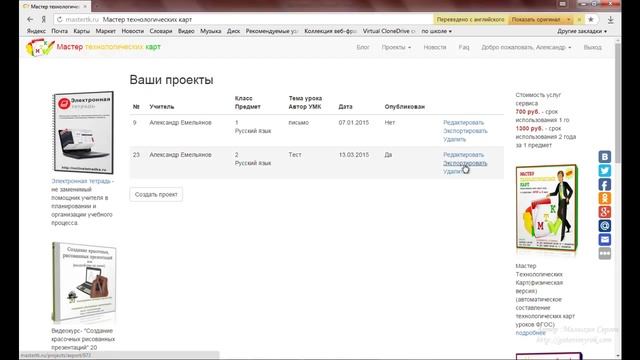This screenshot has height=360, width=640.
Task: Click the 'Тест' lesson topic cell
Action: [x=295, y=155]
